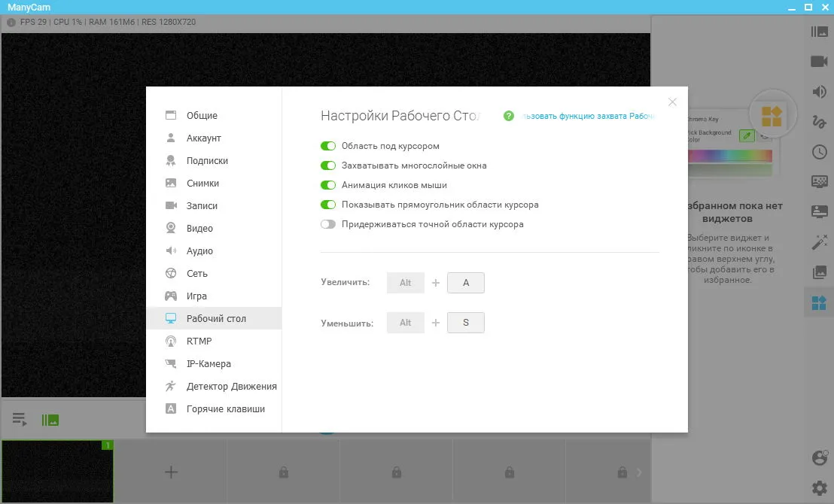
Task: Open the widgets icon highlighted in sidebar
Action: (819, 303)
